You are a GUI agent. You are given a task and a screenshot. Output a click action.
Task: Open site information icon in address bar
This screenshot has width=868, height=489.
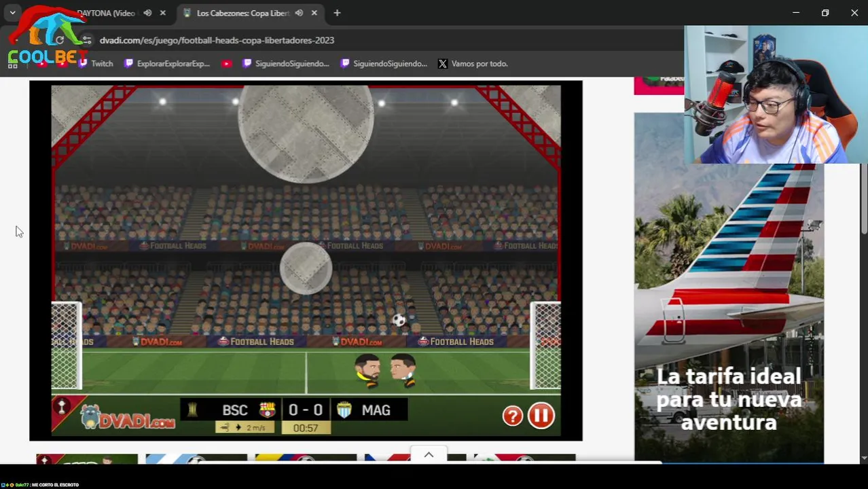[x=86, y=40]
